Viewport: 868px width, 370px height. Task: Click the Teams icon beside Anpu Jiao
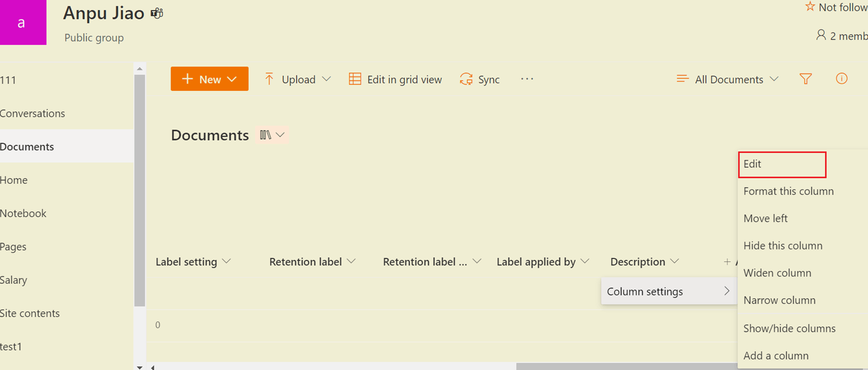(157, 13)
